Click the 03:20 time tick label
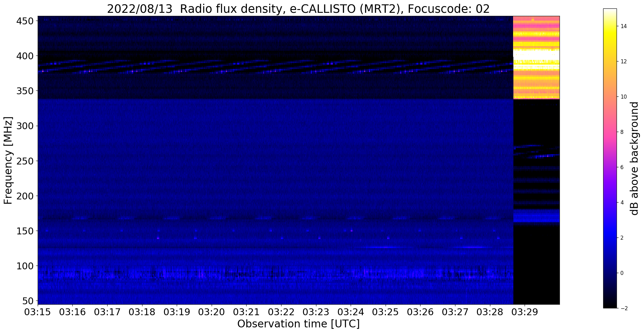Viewport: 644px width, 333px height. click(212, 312)
